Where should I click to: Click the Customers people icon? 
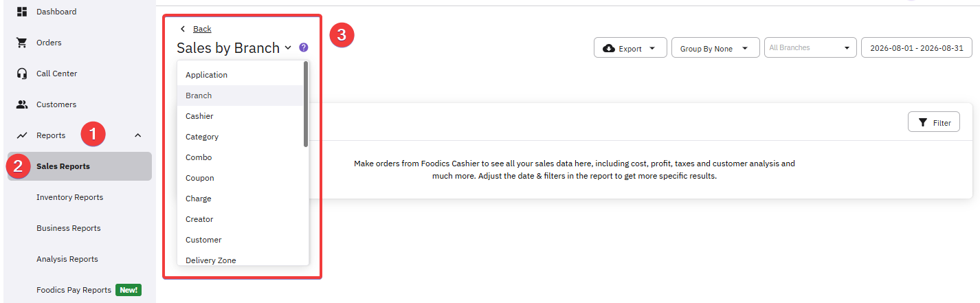click(x=21, y=104)
